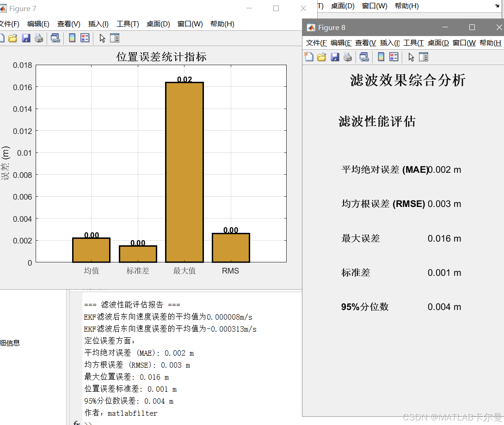Open 帮助(H) menu in background window

pyautogui.click(x=406, y=6)
